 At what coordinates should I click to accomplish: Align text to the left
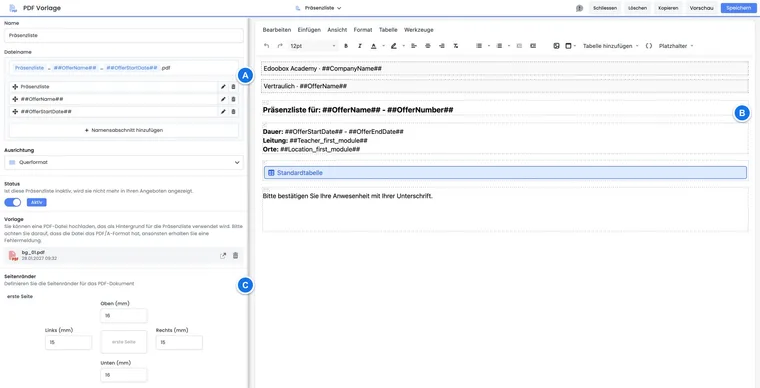(414, 46)
